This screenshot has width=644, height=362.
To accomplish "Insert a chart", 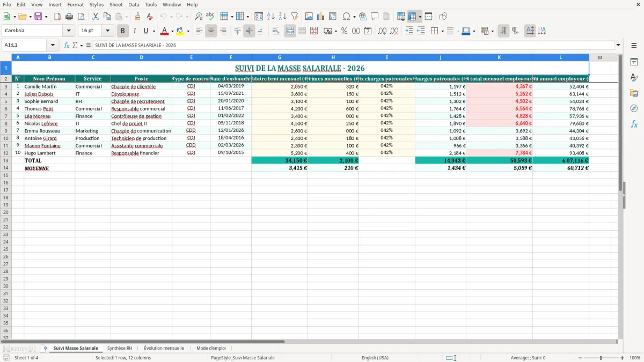I will [320, 17].
